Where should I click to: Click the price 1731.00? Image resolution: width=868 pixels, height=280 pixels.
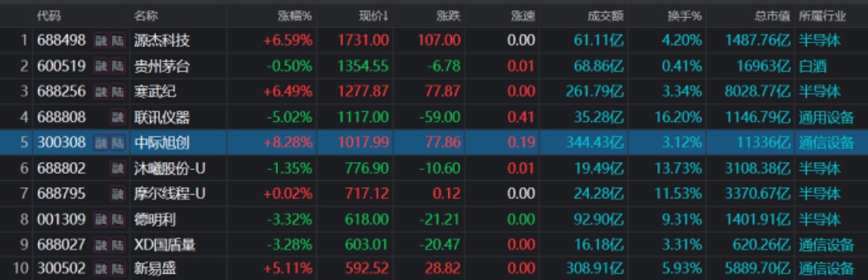[363, 40]
